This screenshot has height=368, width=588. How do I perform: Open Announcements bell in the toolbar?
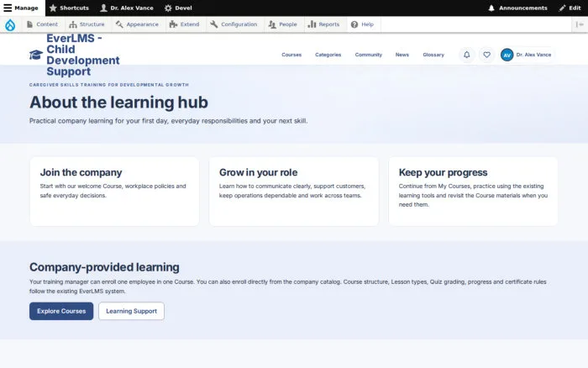coord(517,8)
